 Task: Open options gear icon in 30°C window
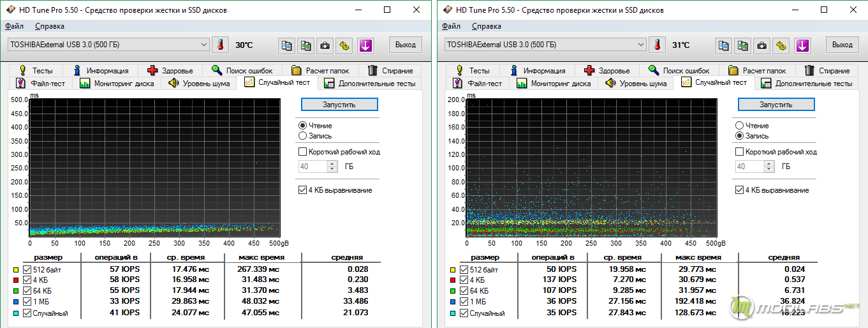click(x=344, y=45)
